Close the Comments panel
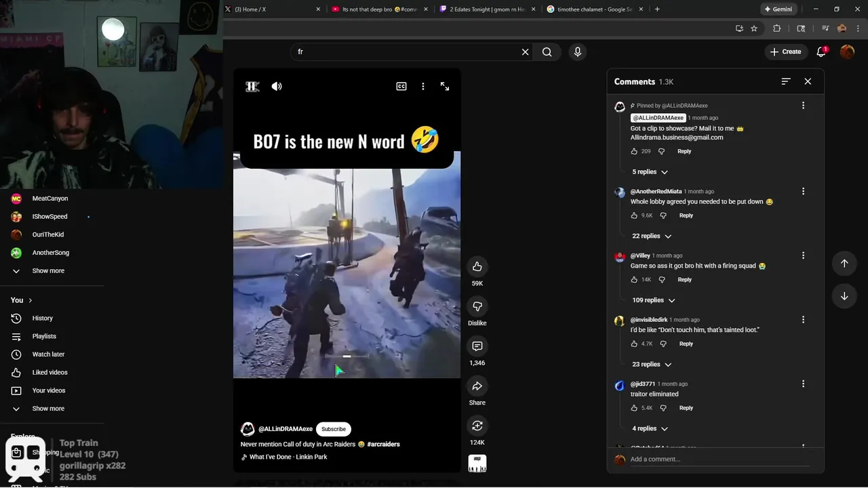The image size is (868, 488). pyautogui.click(x=808, y=81)
